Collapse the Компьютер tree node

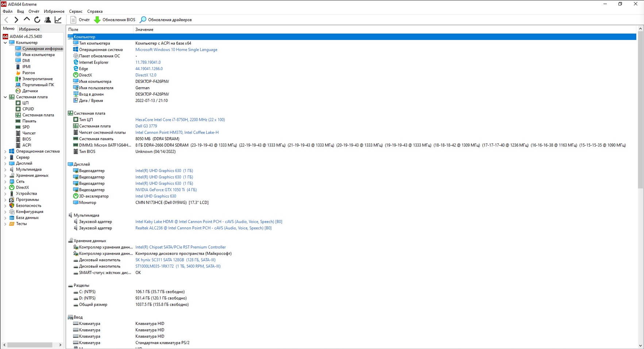click(5, 43)
